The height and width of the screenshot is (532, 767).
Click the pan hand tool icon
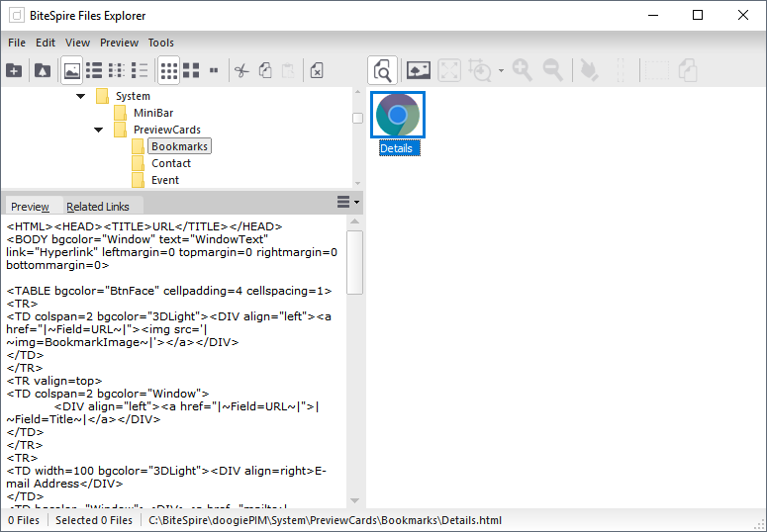[x=589, y=71]
